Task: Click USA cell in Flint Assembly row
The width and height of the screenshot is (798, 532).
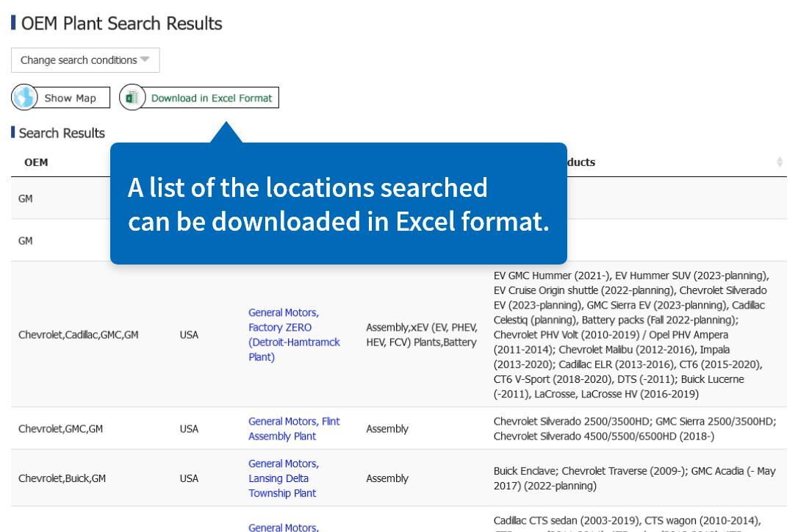Action: (x=189, y=428)
